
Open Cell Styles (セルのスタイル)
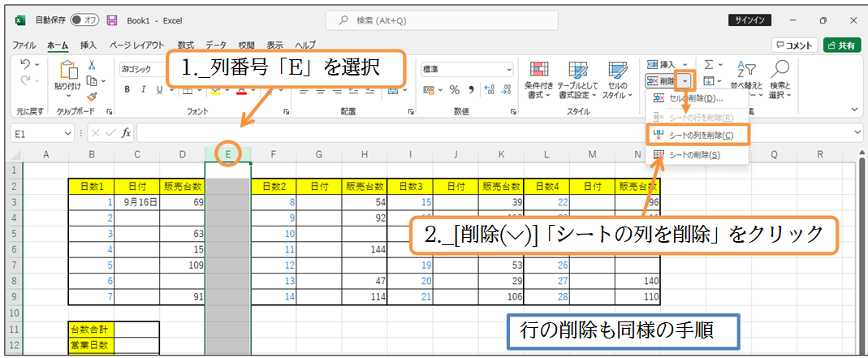(616, 80)
